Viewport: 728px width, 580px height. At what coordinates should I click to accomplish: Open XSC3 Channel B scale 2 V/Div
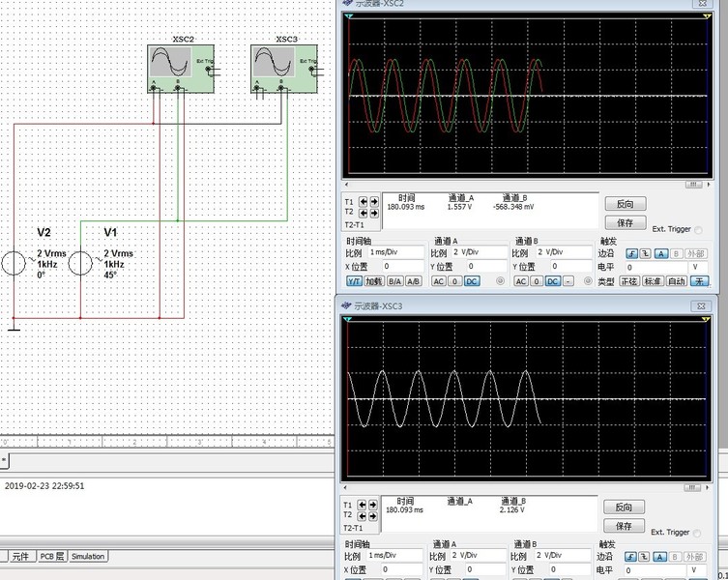click(562, 556)
